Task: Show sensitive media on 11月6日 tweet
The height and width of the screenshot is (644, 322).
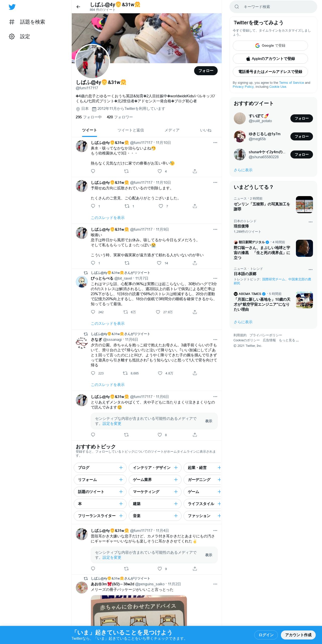Action: point(209,421)
